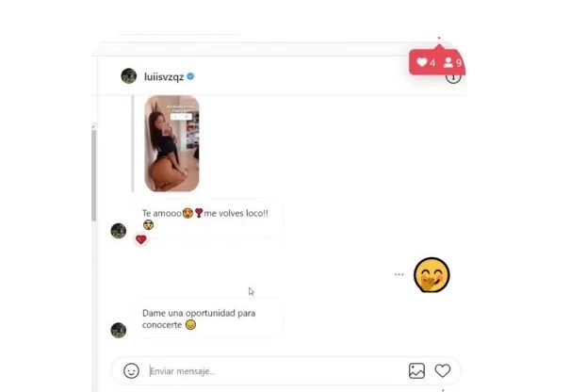Screen dimensions: 570x392
Task: Click the conversation scrollbar on the left
Action: pos(94,174)
